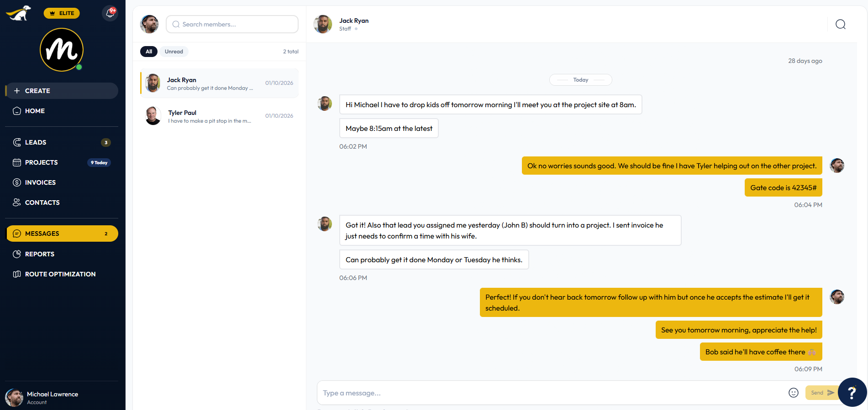Click Jack Ryan name in chat header
This screenshot has width=868, height=410.
click(354, 21)
